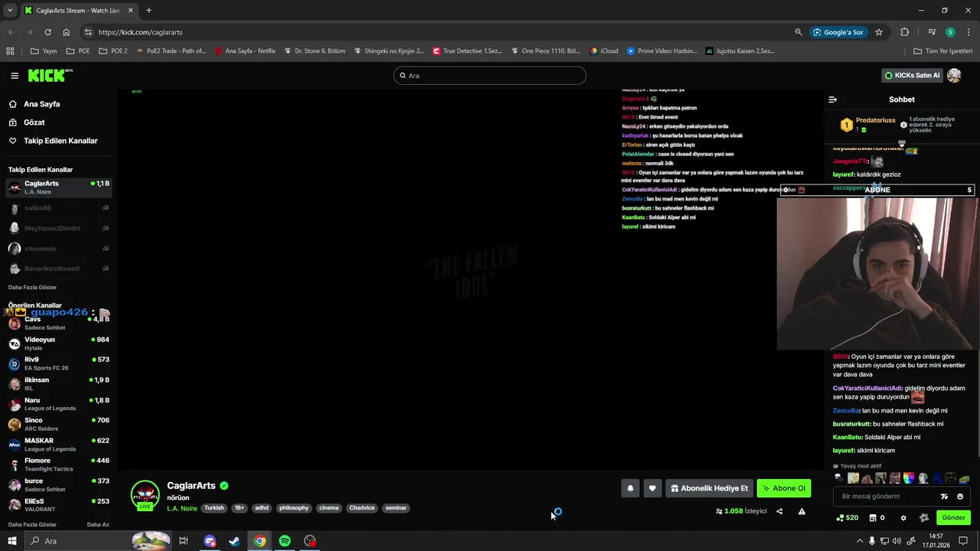Screen dimensions: 980x551
Task: Expand hidden system tray icons chevron
Action: (860, 541)
